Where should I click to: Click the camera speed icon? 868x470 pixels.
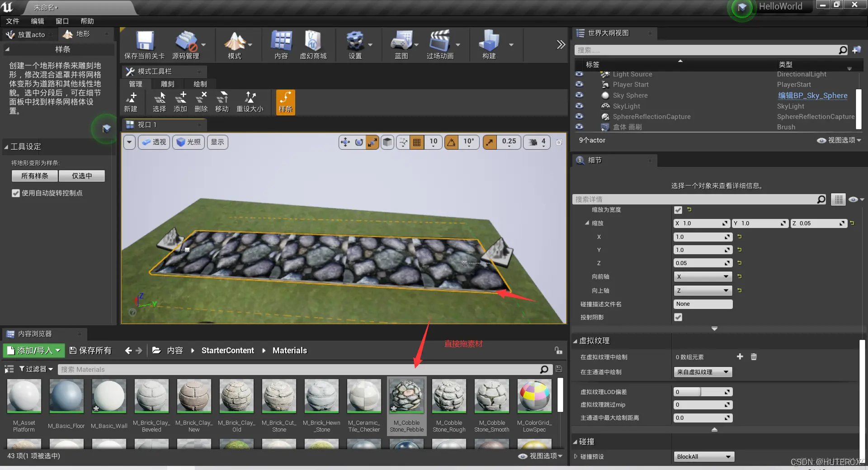(x=533, y=142)
